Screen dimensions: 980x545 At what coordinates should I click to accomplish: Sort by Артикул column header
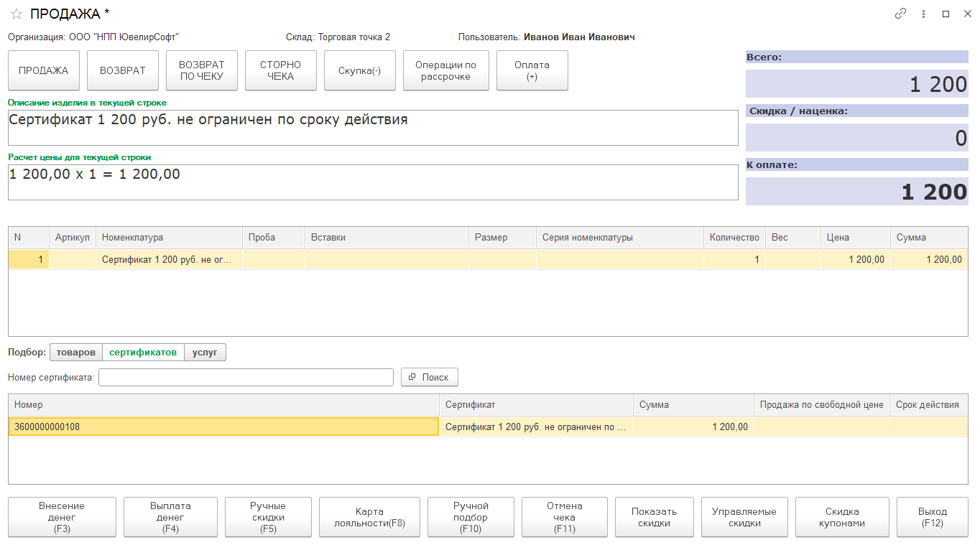tap(73, 238)
